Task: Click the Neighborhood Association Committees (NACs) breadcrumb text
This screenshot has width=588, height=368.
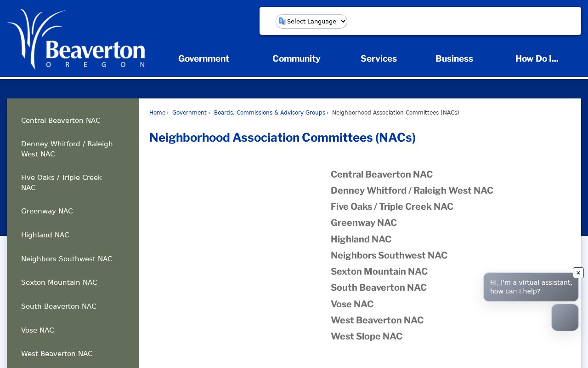Action: 396,113
